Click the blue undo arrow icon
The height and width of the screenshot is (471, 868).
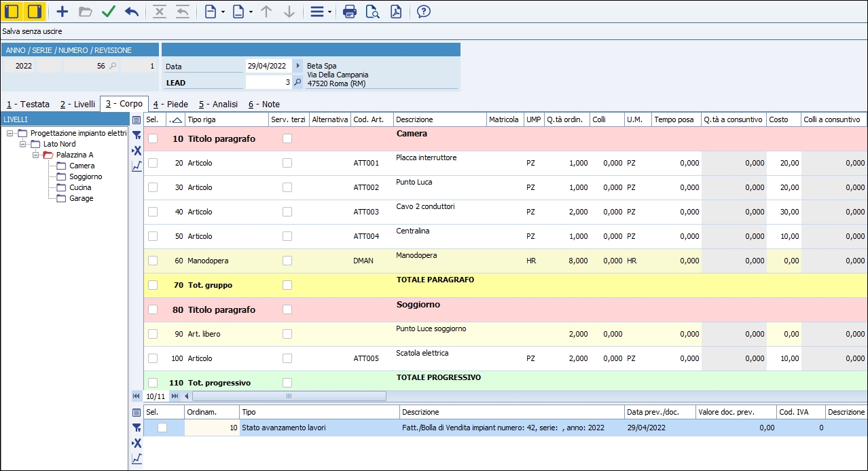132,12
